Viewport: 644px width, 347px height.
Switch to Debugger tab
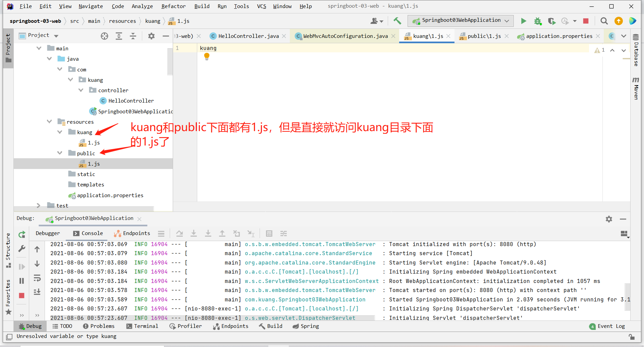pos(48,233)
